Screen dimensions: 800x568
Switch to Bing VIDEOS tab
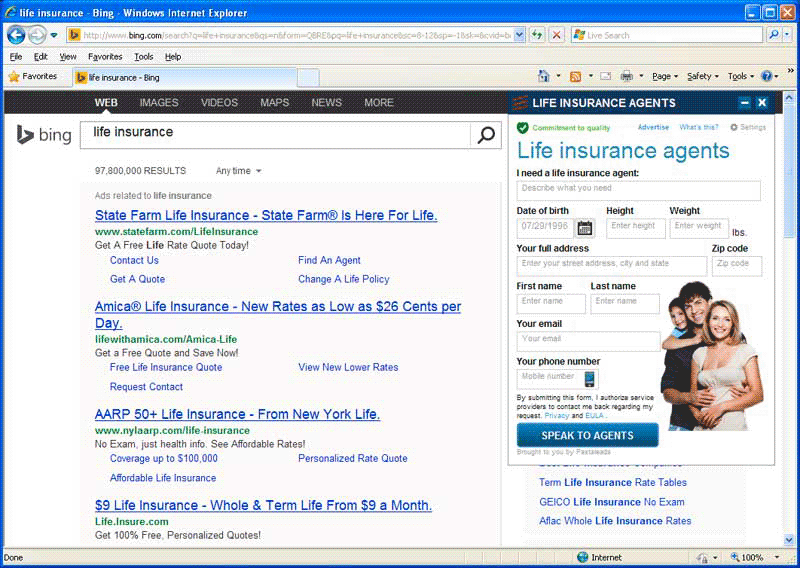pos(219,103)
